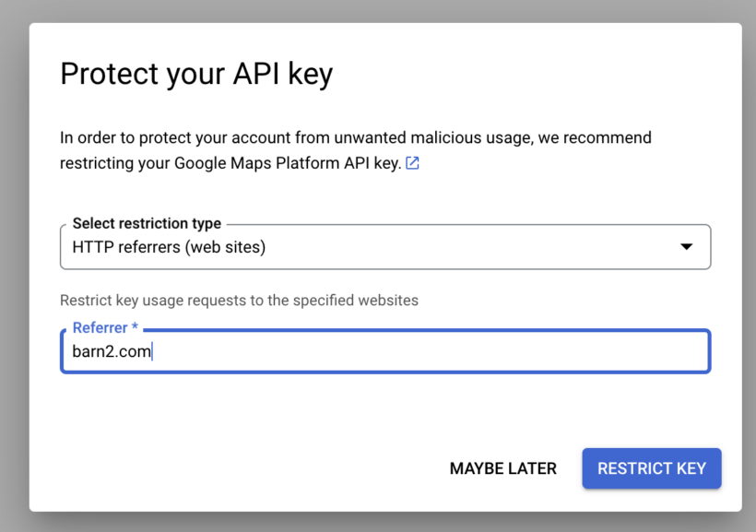Click the helper text about specified websites
Screen dimensions: 756x532
point(239,300)
